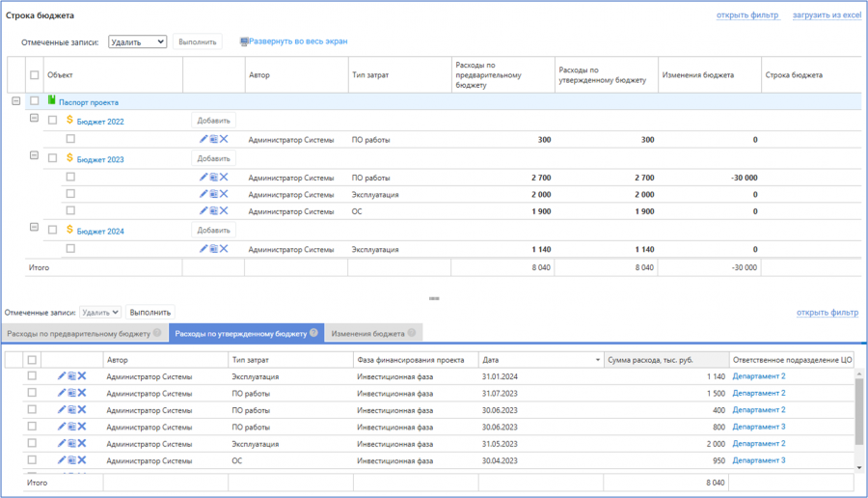Click the help icon on the Изменения бюджета tab
This screenshot has height=498, width=868.
pyautogui.click(x=412, y=333)
